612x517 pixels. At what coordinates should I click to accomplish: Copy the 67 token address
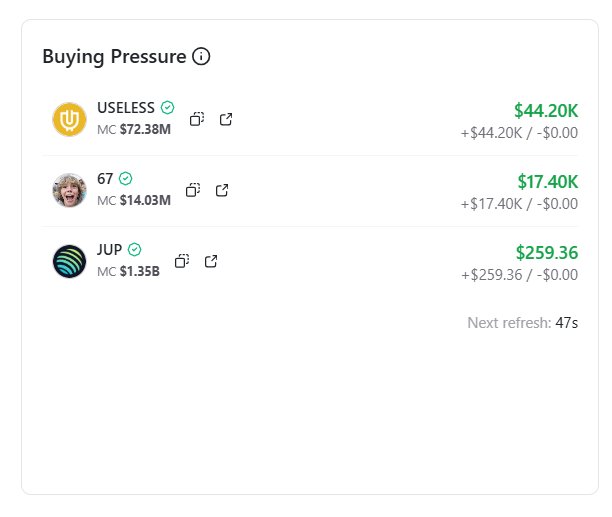click(x=193, y=190)
